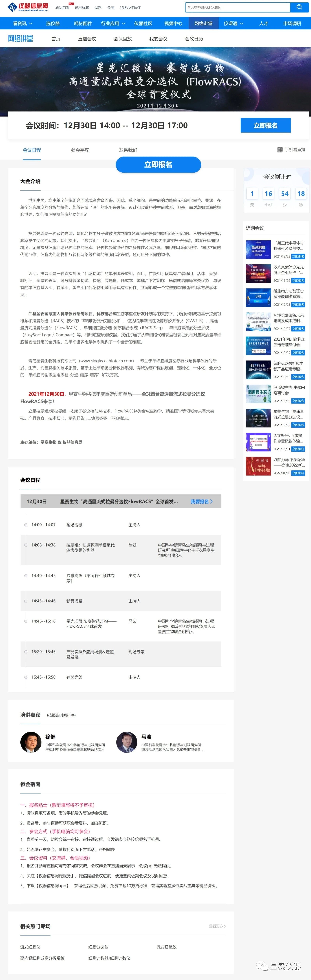
Task: Click the search magnifier icon button
Action: click(x=299, y=7)
